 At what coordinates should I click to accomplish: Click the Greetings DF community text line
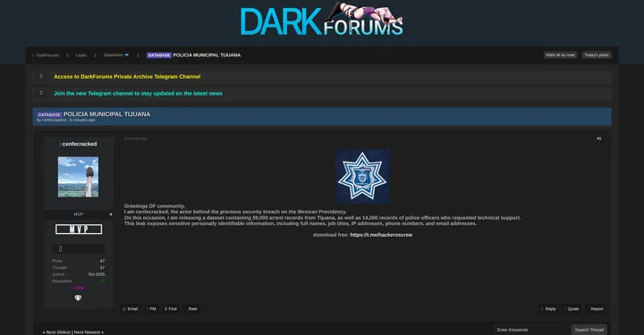pos(155,205)
